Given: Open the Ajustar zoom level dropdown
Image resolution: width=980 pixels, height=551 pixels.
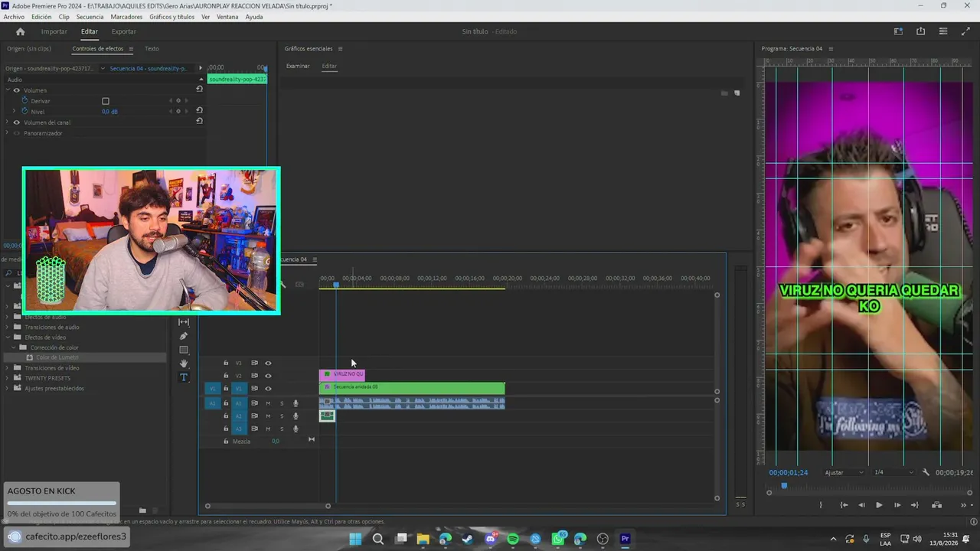Looking at the screenshot, I should (844, 472).
